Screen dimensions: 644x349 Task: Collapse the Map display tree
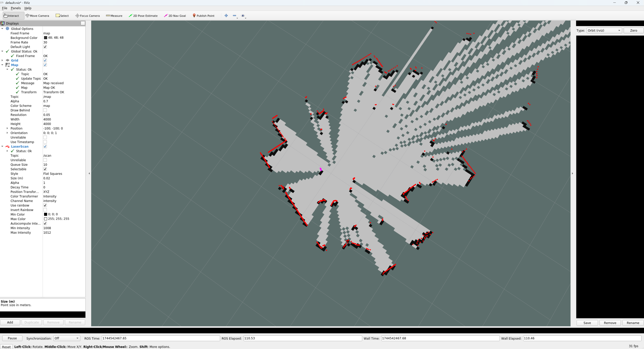tap(3, 65)
